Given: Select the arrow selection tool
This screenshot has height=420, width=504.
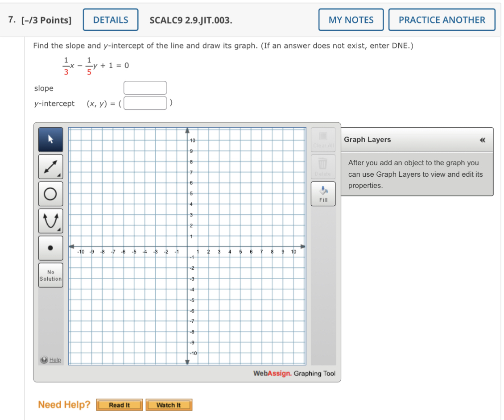Looking at the screenshot, I should coord(50,139).
